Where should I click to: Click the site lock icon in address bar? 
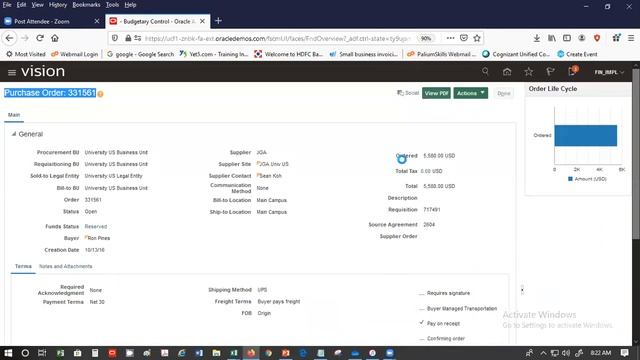[x=128, y=38]
